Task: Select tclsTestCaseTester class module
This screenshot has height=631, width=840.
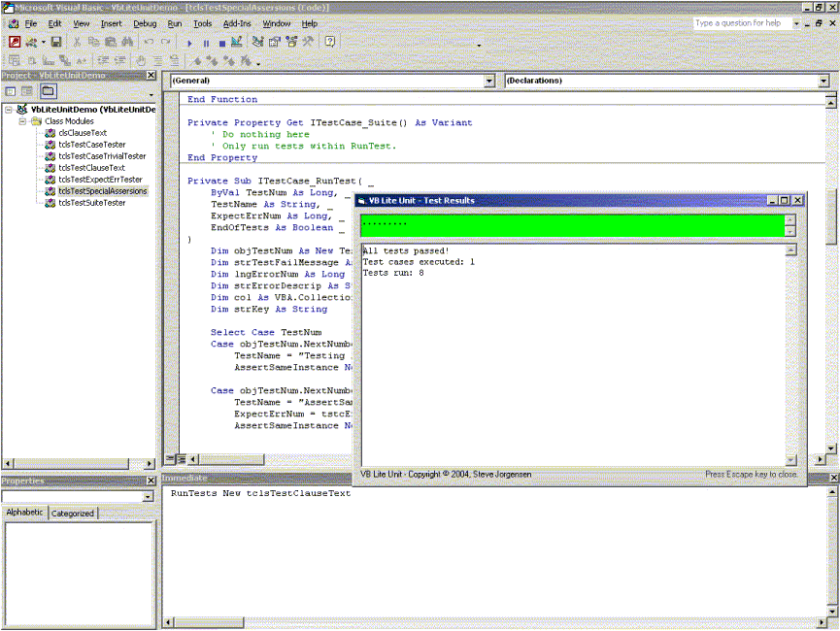Action: pos(91,145)
